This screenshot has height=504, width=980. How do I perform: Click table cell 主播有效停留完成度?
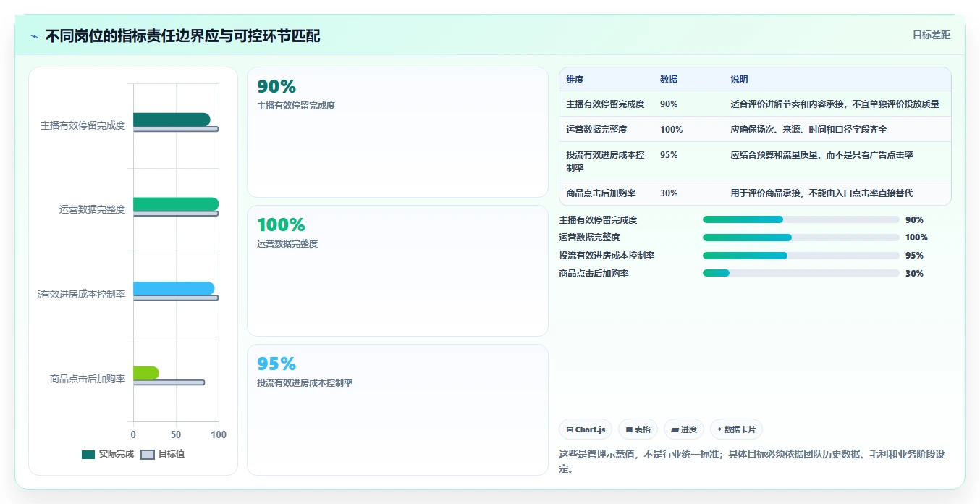(605, 104)
